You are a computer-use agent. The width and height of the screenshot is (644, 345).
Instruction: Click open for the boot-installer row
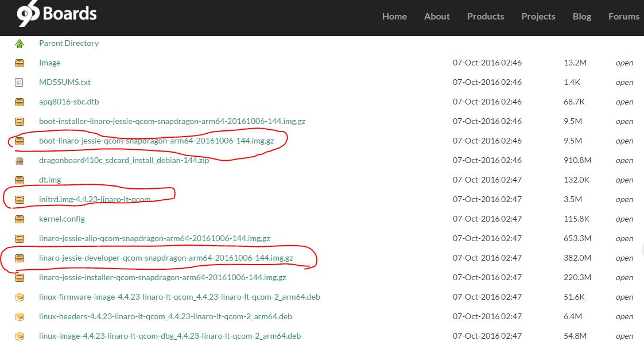(624, 121)
